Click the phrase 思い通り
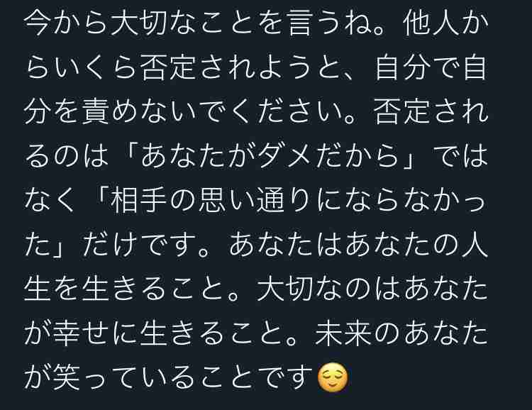This screenshot has width=532, height=410. [256, 201]
